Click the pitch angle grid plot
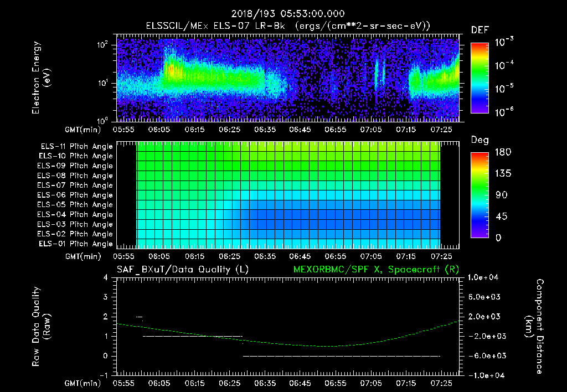The width and height of the screenshot is (567, 392). (x=288, y=195)
